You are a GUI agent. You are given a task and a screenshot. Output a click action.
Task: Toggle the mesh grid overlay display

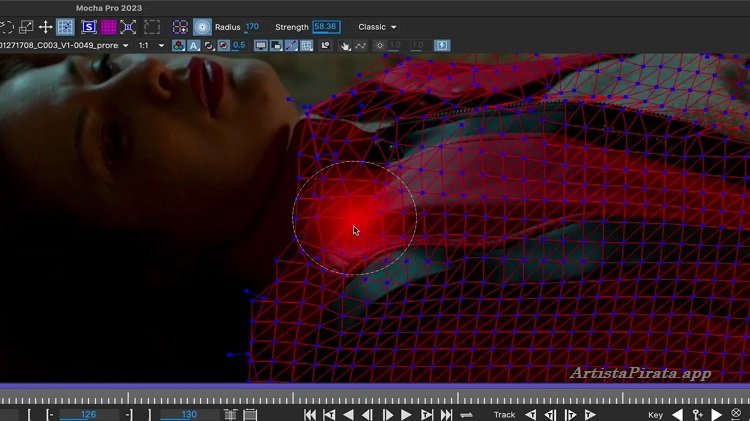(x=307, y=46)
